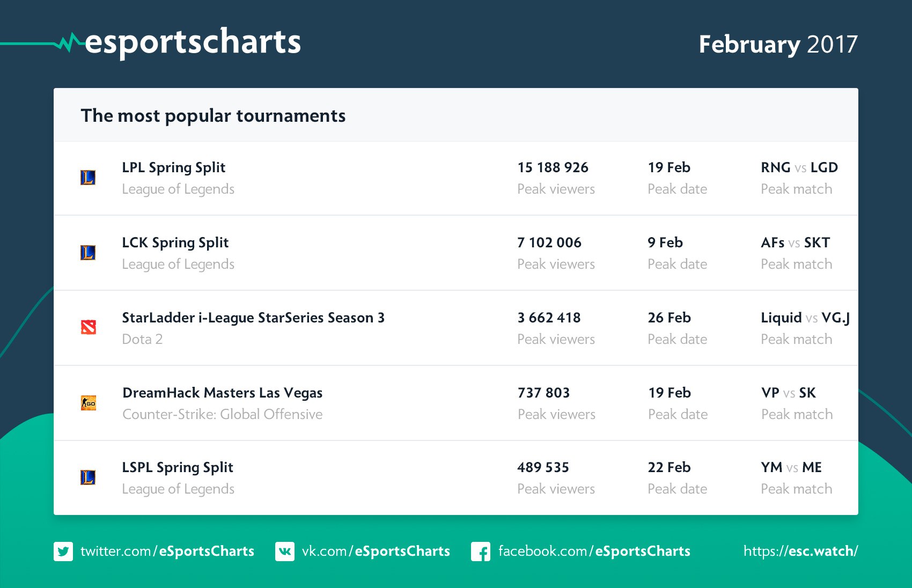Select the LSPL Spring Split tournament title

point(177,467)
